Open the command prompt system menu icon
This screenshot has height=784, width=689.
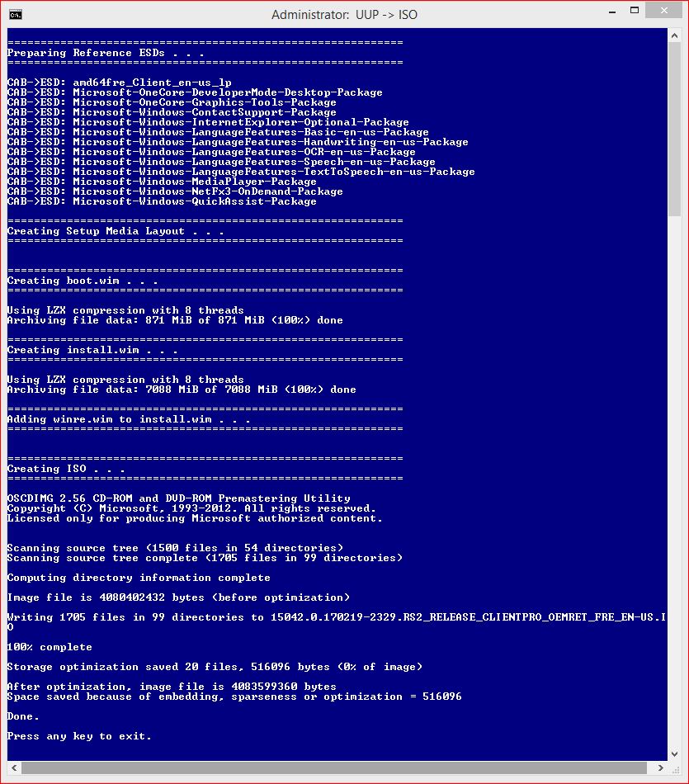[16, 15]
